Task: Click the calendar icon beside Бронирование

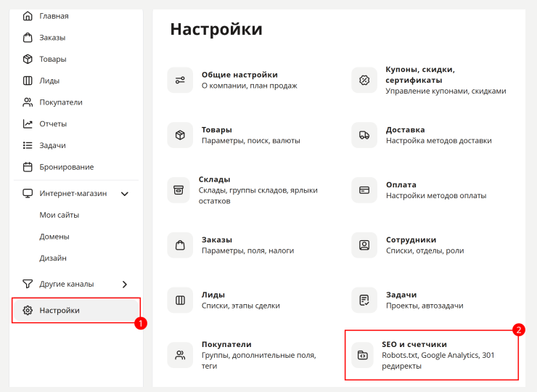Action: click(28, 167)
